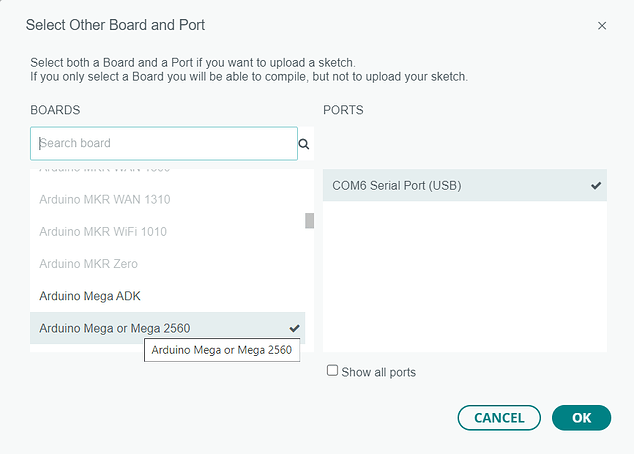Click the BOARDS column heading

click(x=55, y=110)
